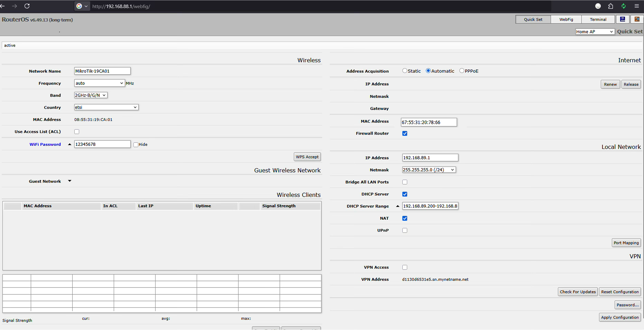Focus the Local Network IP Address field
Viewport: 644px width, 330px height.
[430, 158]
